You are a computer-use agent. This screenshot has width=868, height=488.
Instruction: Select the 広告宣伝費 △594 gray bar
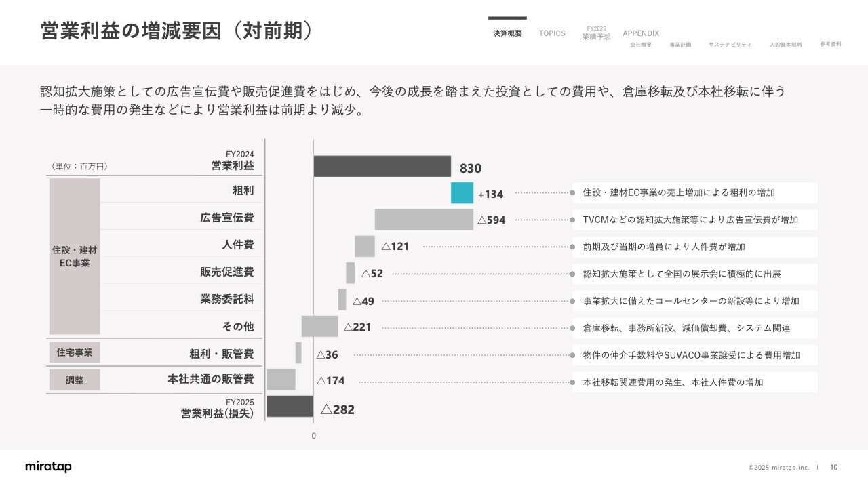tap(424, 220)
